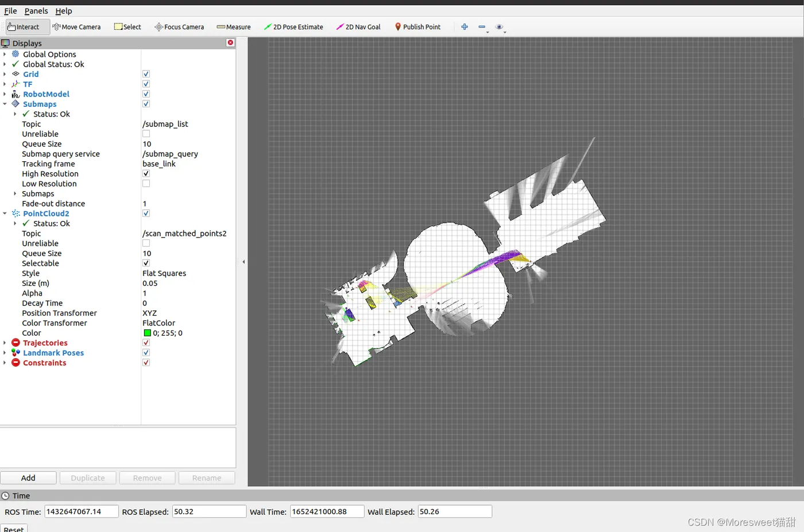Screen dimensions: 804x532
Task: Set a 2D Pose Estimate
Action: 293,27
